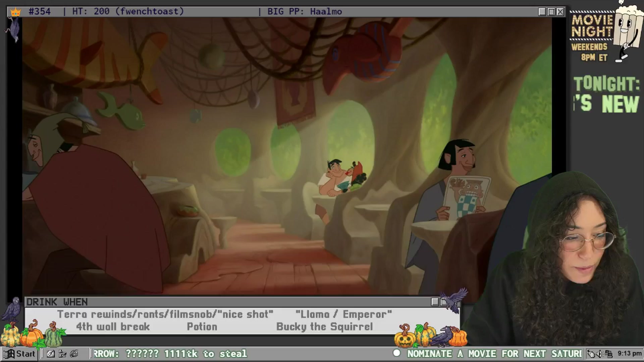The height and width of the screenshot is (362, 644).
Task: Click the DRINK WHEN window title
Action: tap(57, 302)
